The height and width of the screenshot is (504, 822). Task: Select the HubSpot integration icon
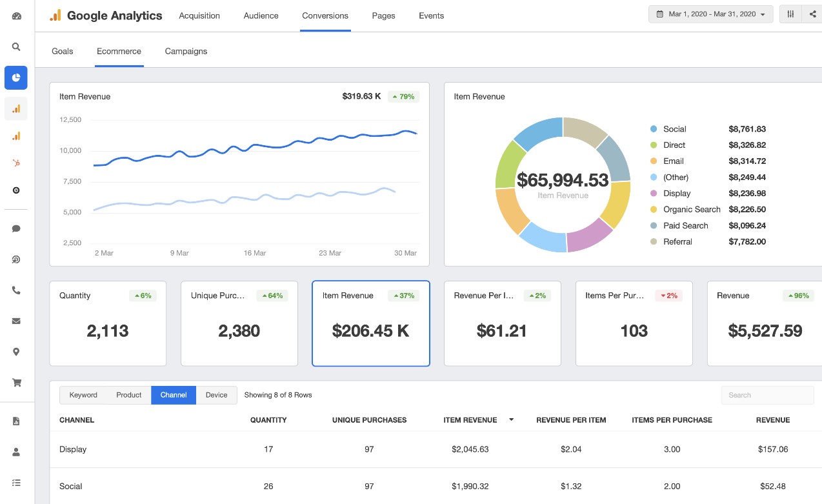pyautogui.click(x=16, y=163)
